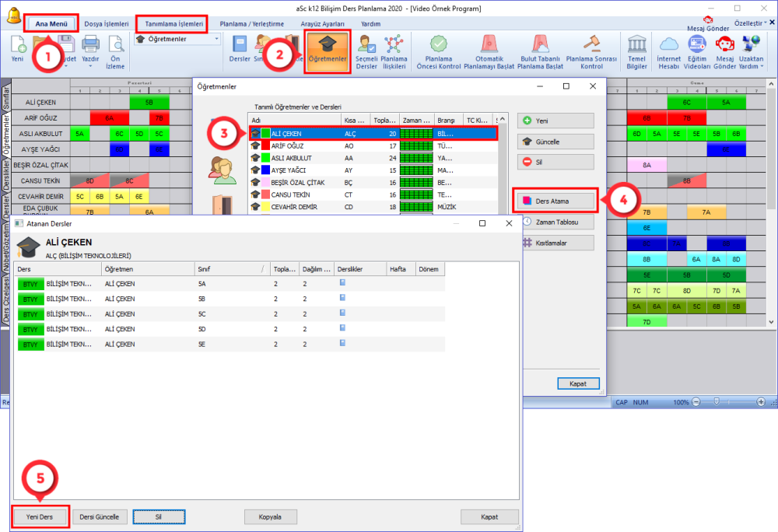Open the Kısıtlamalar button
Viewport: 778px width, 532px height.
559,243
